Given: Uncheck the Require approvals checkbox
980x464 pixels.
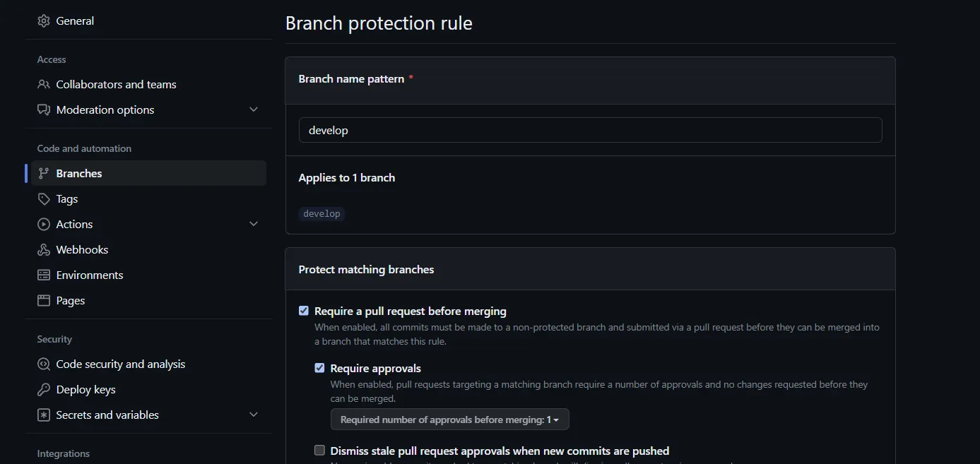Looking at the screenshot, I should coord(319,368).
